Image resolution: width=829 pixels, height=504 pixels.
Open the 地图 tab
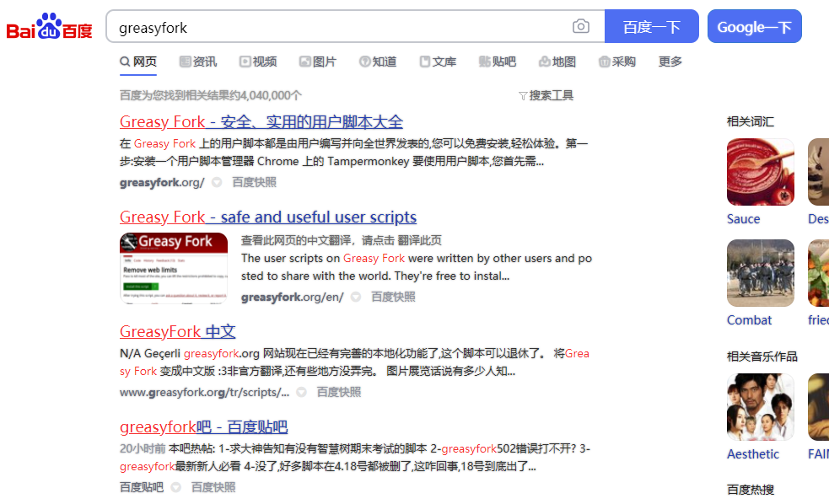(x=557, y=62)
